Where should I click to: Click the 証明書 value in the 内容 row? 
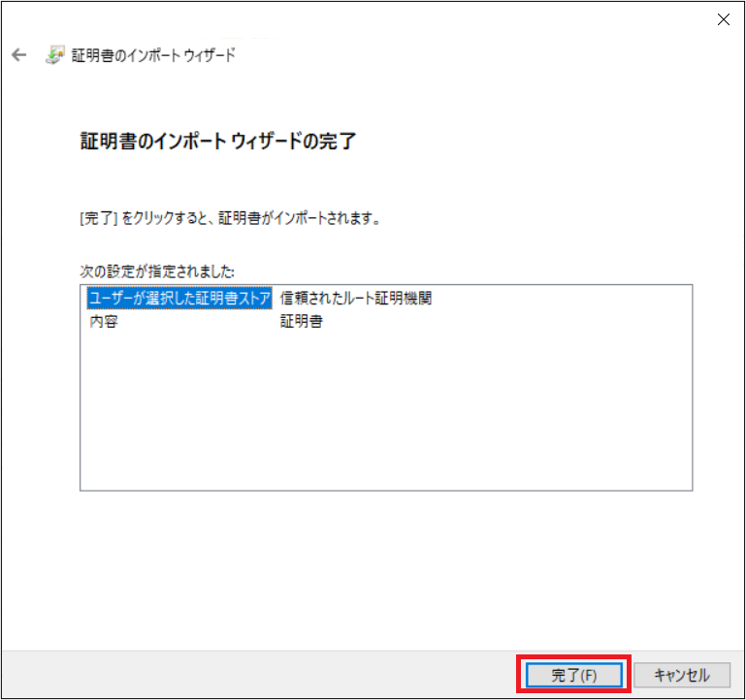pos(301,322)
